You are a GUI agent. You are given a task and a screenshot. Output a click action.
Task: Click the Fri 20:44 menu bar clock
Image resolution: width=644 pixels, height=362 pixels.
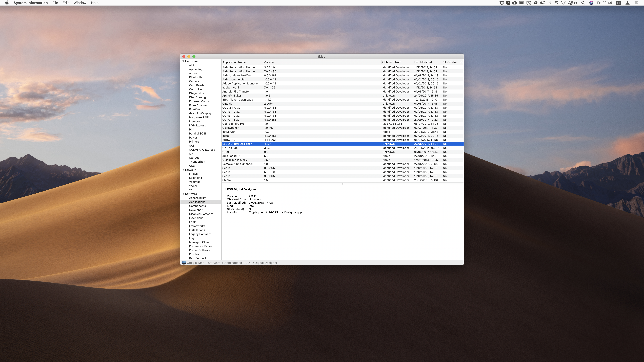604,3
